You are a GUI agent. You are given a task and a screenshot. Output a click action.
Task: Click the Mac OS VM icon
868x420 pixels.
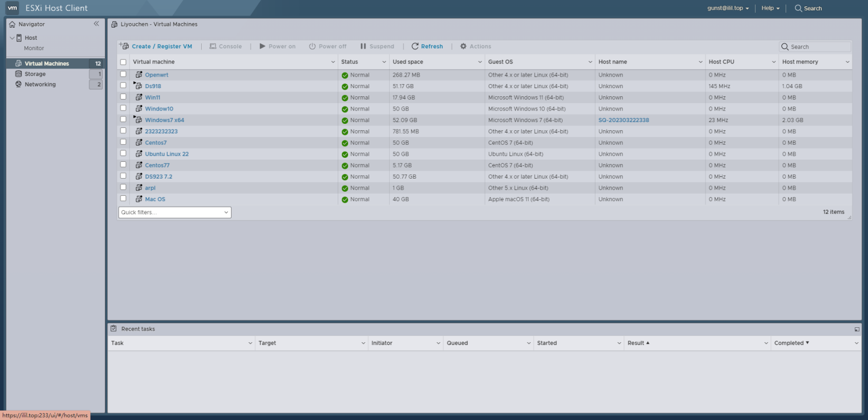click(139, 199)
